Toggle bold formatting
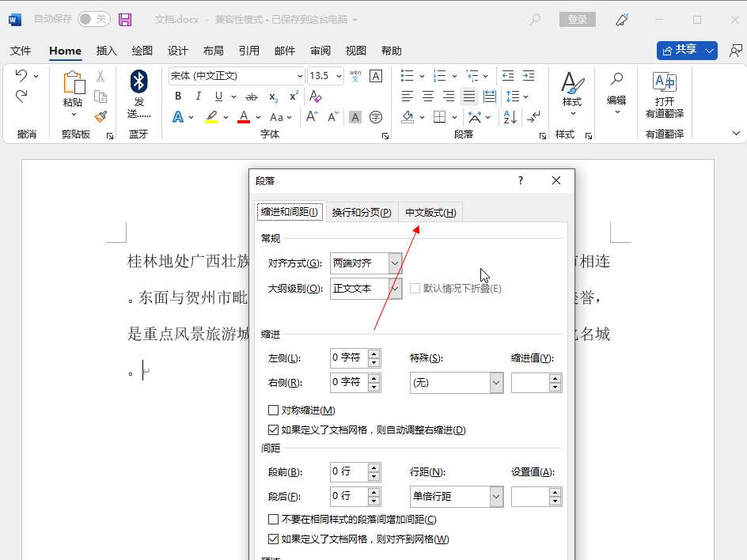This screenshot has height=560, width=747. [178, 96]
